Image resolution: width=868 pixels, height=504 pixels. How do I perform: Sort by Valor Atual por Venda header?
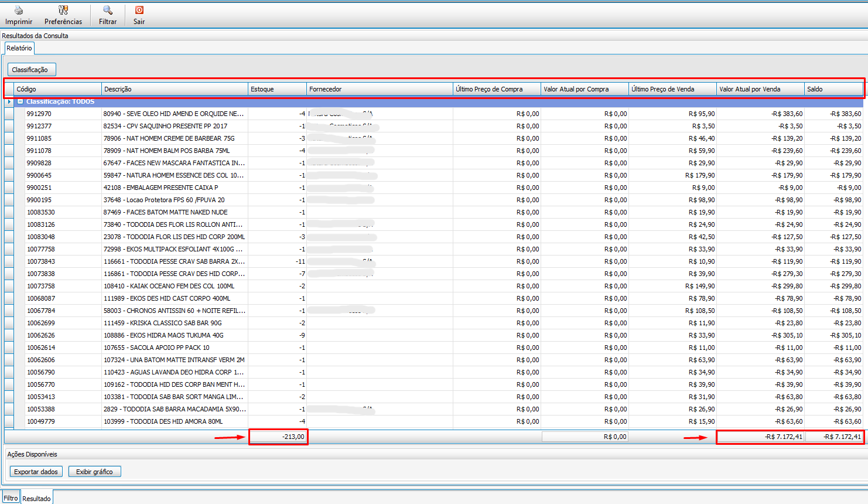pos(761,89)
